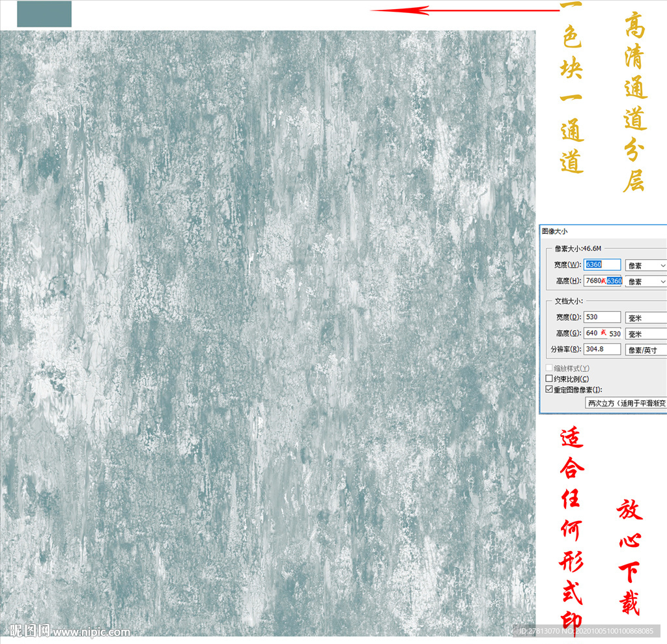667x644 pixels.
Task: Open the 毫米 unit dropdown for 宽度(D)
Action: click(646, 318)
